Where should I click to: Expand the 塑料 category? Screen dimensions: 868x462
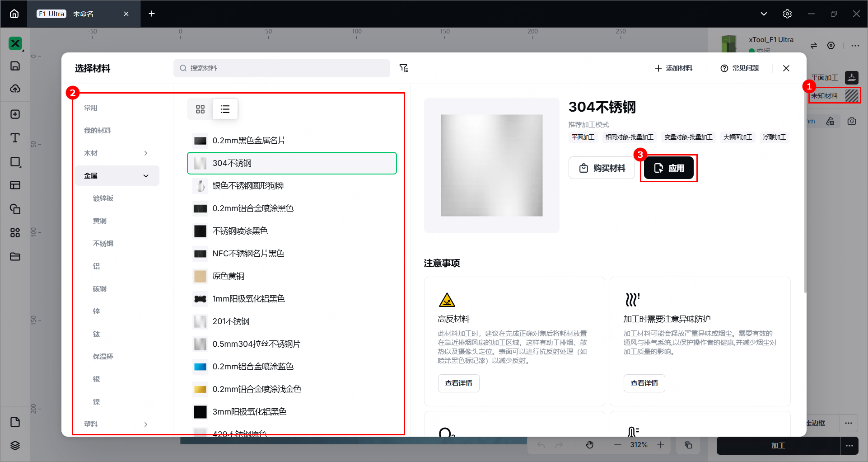[117, 424]
